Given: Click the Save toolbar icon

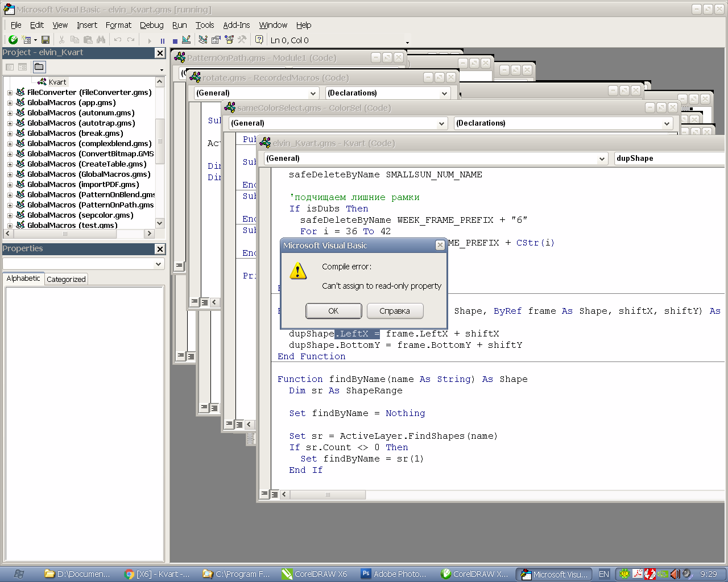Looking at the screenshot, I should (x=45, y=40).
